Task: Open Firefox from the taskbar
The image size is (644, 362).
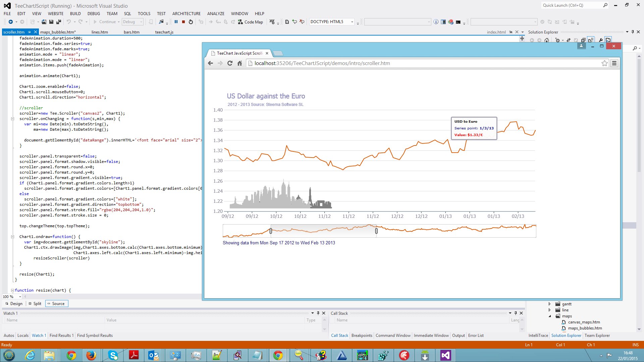Action: (91, 355)
